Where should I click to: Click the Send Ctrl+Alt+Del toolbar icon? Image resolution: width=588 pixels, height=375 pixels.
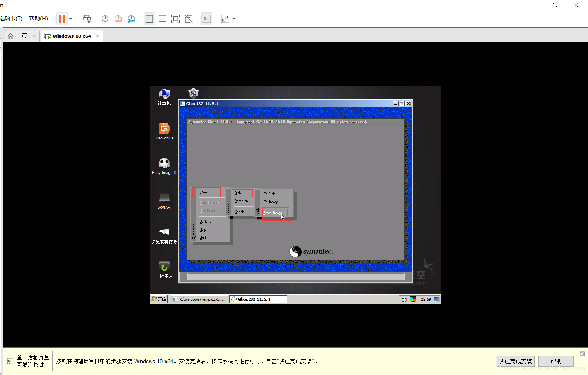(87, 19)
